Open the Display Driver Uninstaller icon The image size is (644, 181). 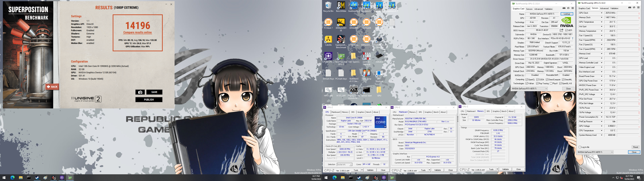354,93
